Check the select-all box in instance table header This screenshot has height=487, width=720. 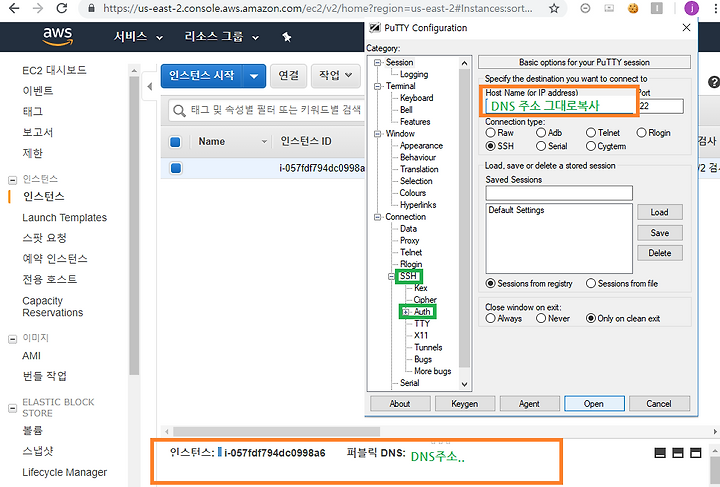point(175,142)
